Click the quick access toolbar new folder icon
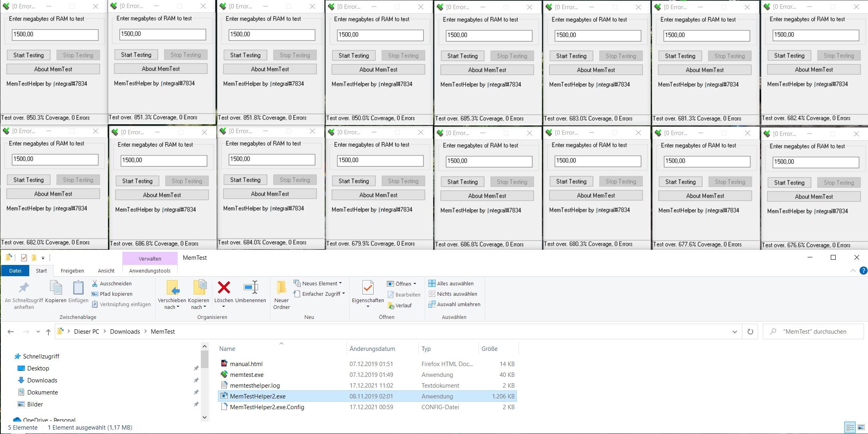 (34, 258)
